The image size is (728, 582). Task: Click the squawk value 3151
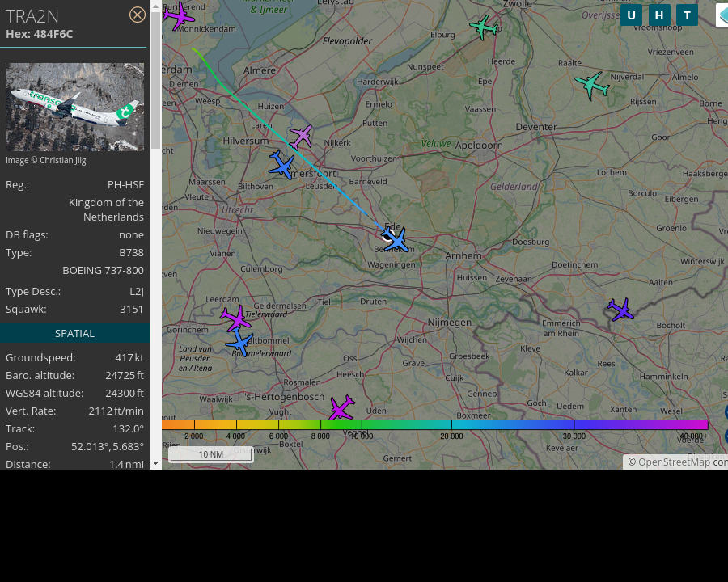(x=131, y=309)
